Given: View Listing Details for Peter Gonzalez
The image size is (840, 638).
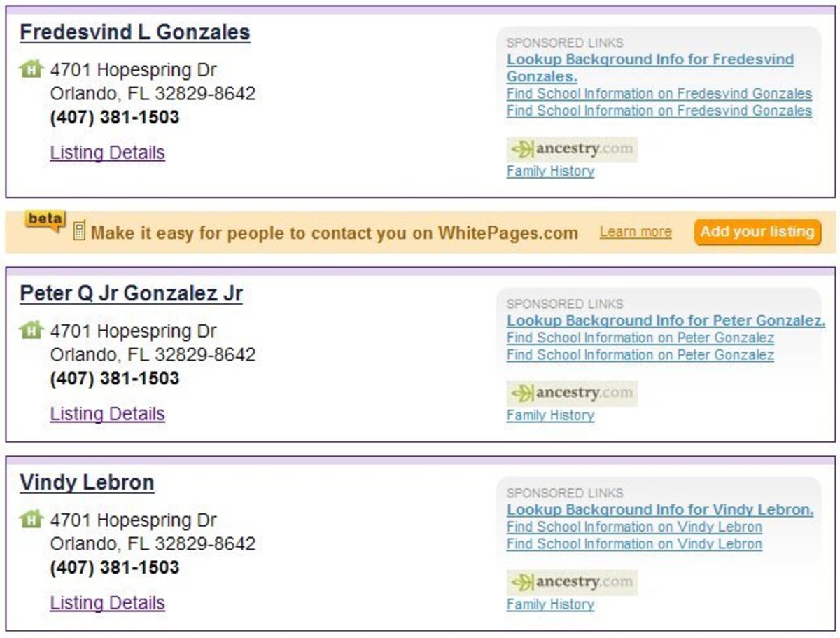Looking at the screenshot, I should [x=107, y=413].
